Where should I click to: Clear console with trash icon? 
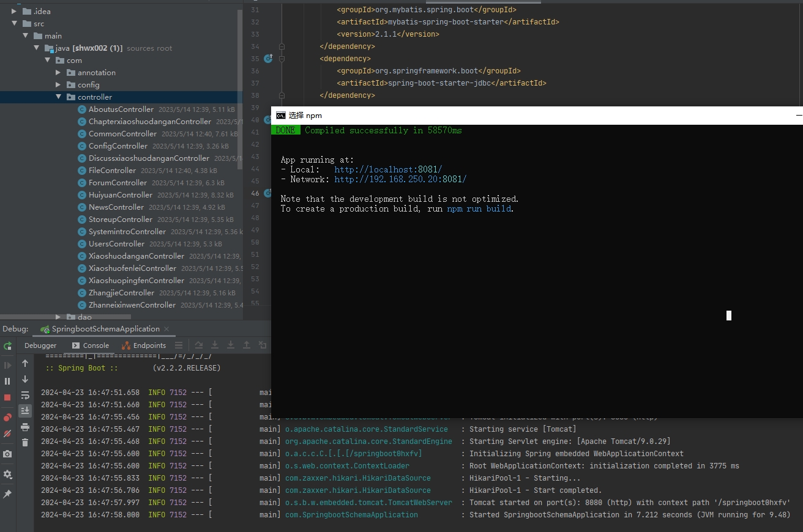pos(25,442)
